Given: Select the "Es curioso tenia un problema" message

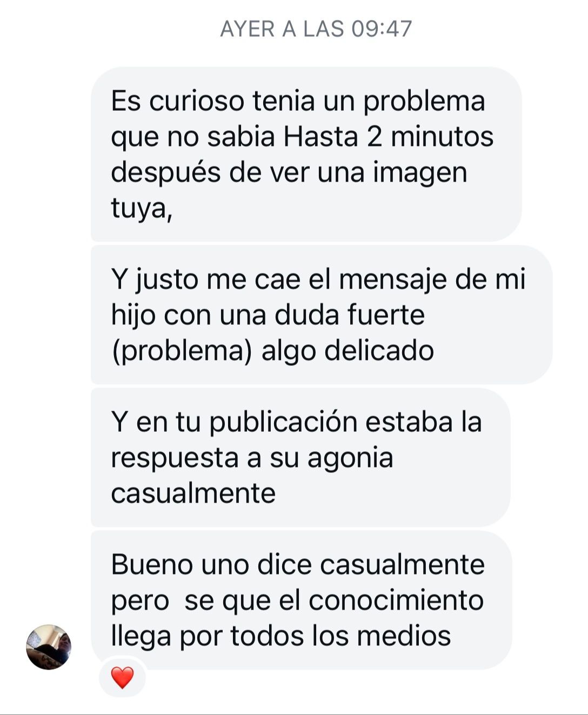Looking at the screenshot, I should click(306, 154).
